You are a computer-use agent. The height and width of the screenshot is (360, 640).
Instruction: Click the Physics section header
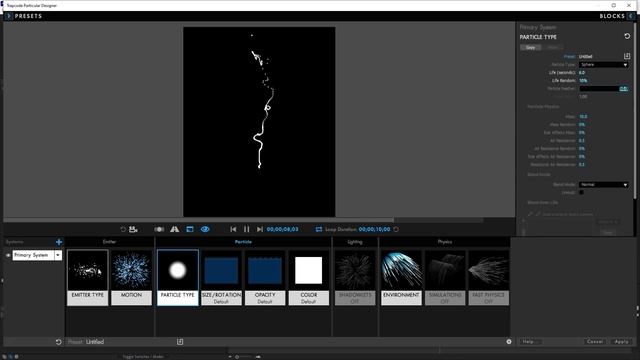click(444, 242)
